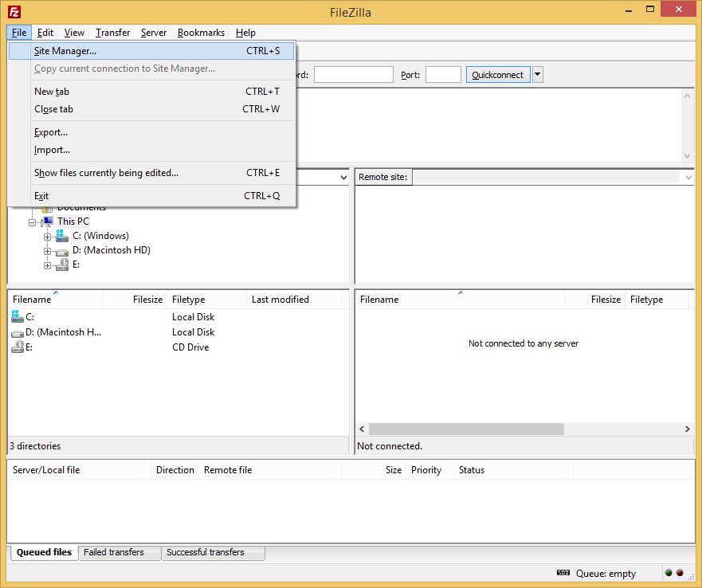Choose Site Manager... from File menu
Image resolution: width=702 pixels, height=588 pixels.
(x=151, y=51)
